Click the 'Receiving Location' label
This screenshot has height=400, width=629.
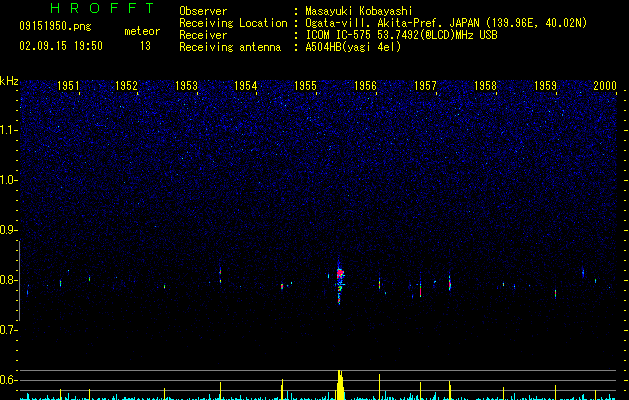[x=233, y=23]
